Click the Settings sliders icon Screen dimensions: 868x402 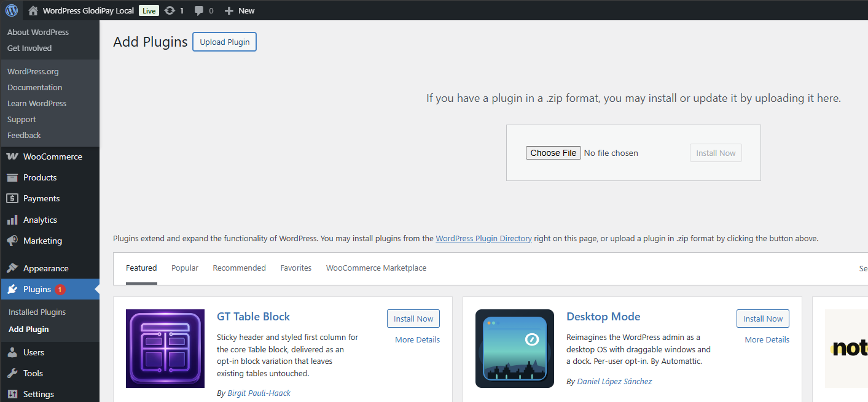[12, 394]
